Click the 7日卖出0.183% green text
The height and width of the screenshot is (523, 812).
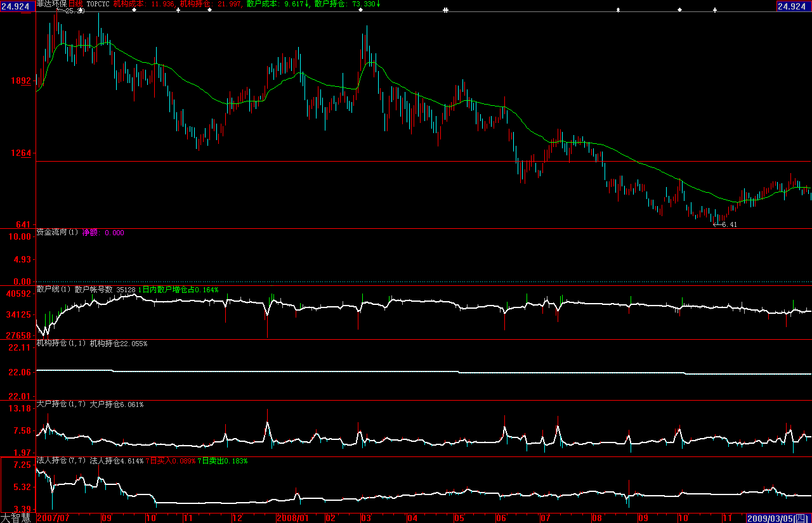[222, 461]
